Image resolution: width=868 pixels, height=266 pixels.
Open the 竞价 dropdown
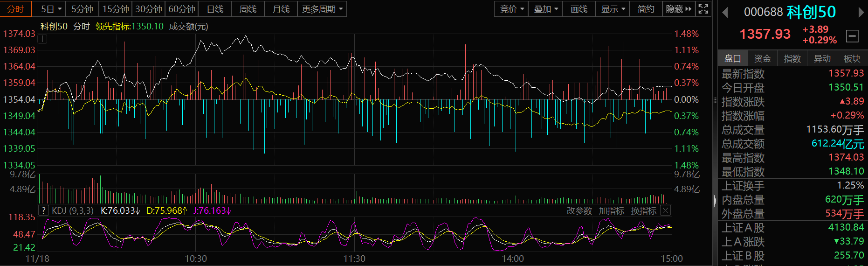511,9
